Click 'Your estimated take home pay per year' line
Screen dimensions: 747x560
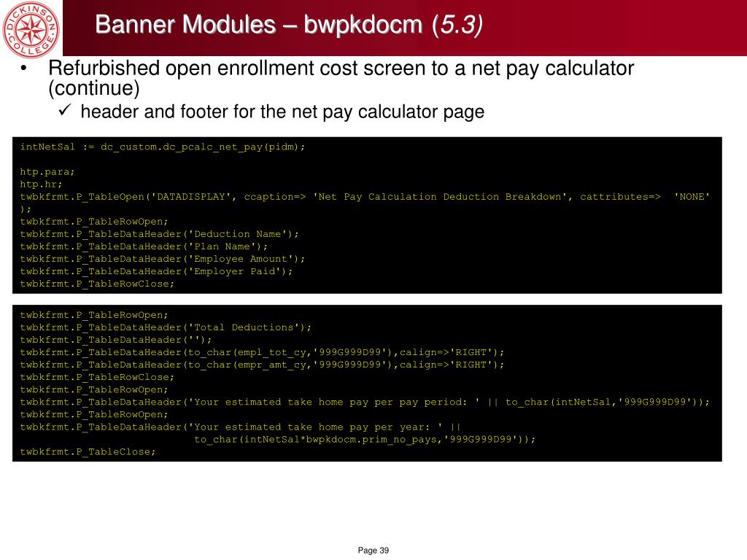240,427
